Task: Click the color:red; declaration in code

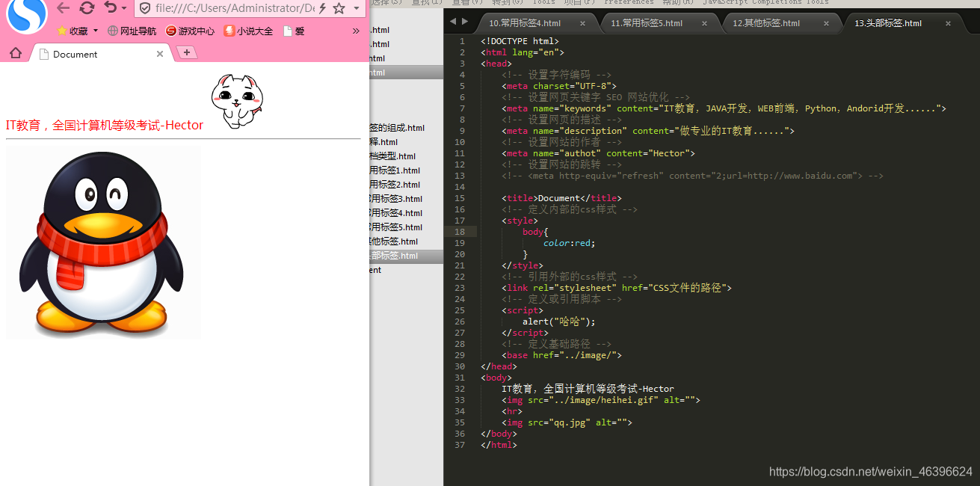Action: click(570, 243)
